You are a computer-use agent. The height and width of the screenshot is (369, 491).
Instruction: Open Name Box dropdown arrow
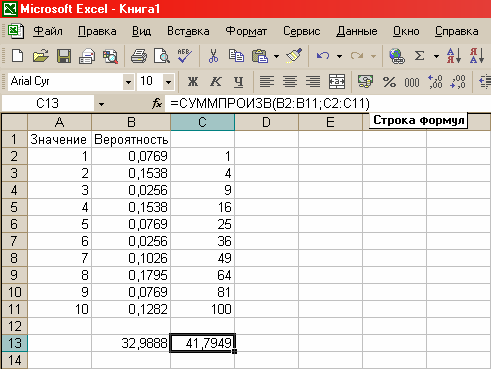[101, 104]
